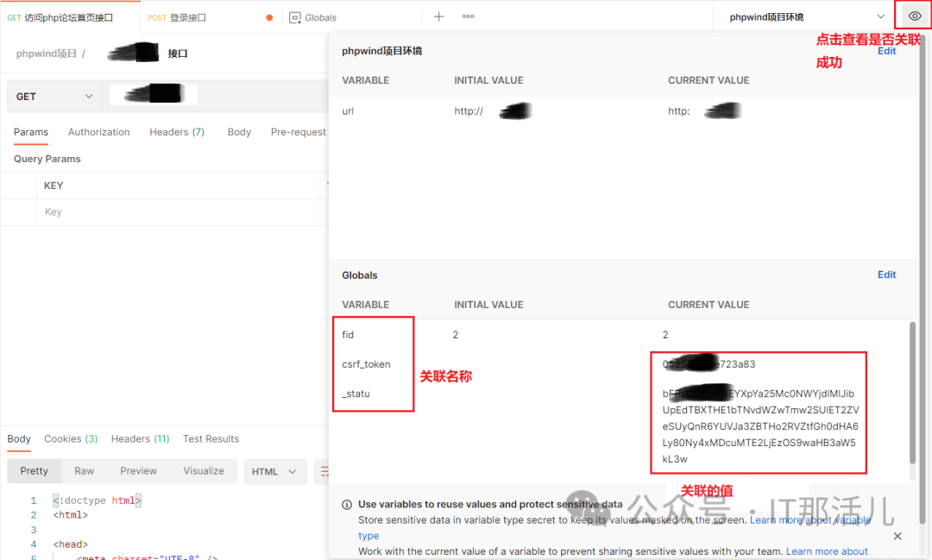Click the environment quick look eye icon
The width and height of the screenshot is (932, 560).
point(914,16)
